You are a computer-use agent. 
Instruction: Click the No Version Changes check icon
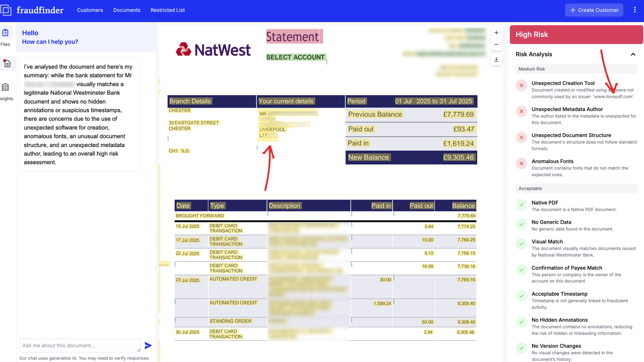point(522,348)
